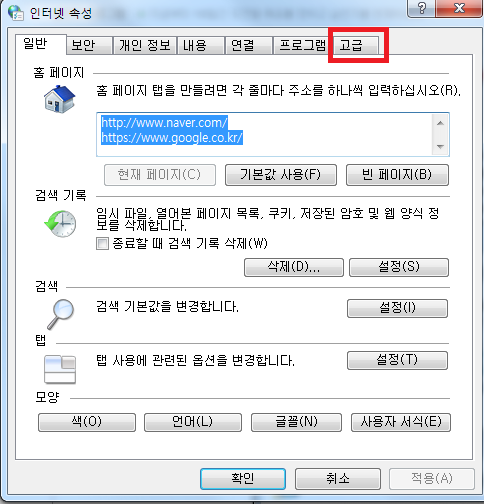Click the globe icon in the title bar
This screenshot has width=484, height=504.
(16, 13)
